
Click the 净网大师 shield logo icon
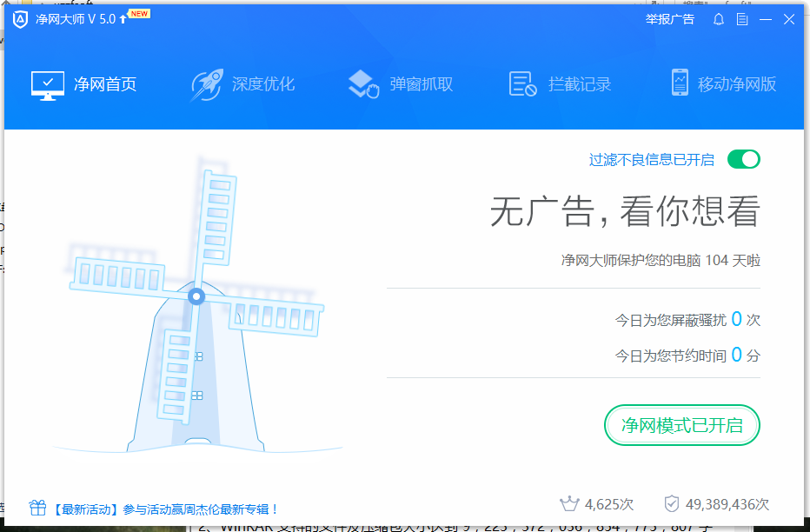[x=20, y=20]
